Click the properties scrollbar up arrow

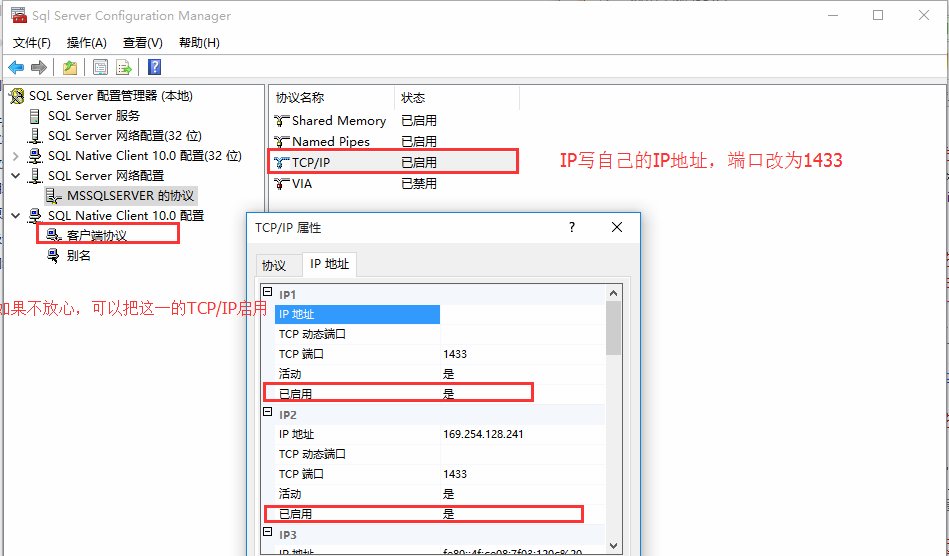[x=613, y=293]
